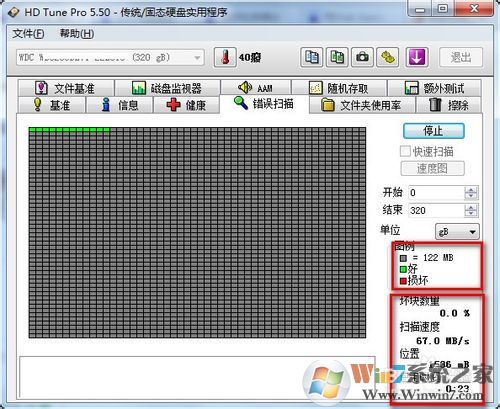Click the 结束 value input field
This screenshot has height=409, width=500.
coord(436,210)
